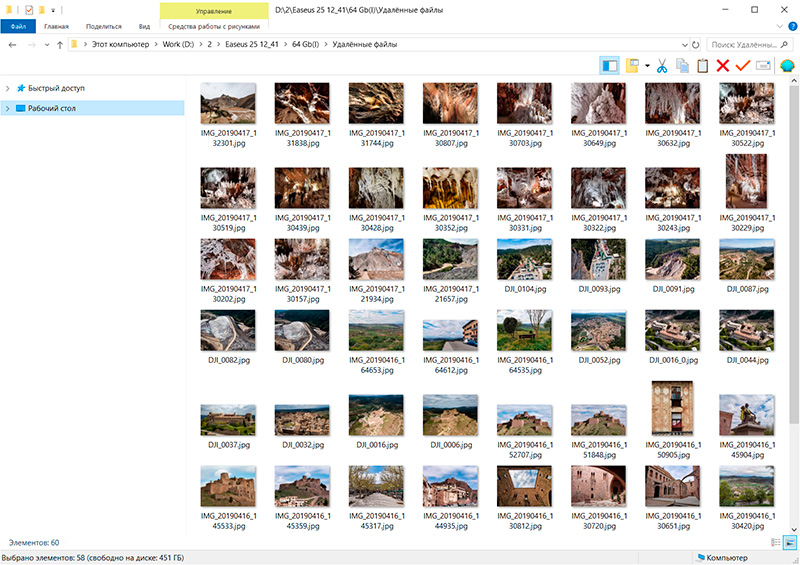Click the Rename icon in toolbar
The height and width of the screenshot is (565, 800).
pos(762,66)
